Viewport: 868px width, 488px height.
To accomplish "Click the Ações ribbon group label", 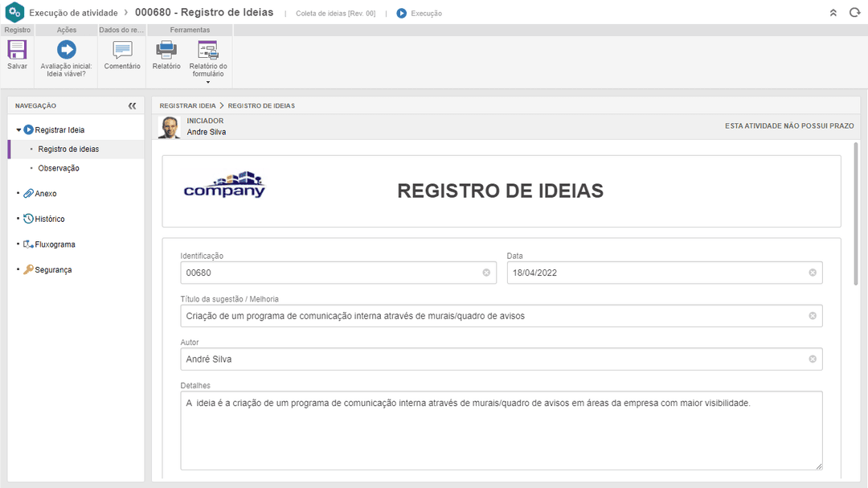I will (x=67, y=30).
